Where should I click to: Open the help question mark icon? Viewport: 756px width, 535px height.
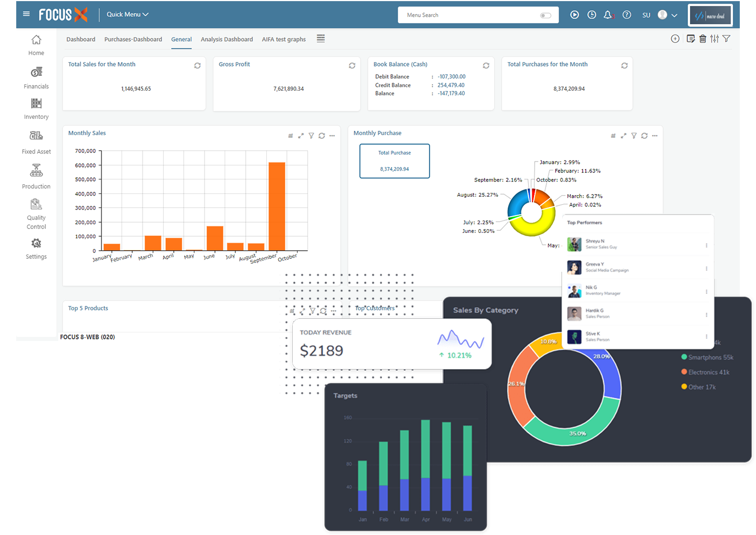tap(626, 15)
